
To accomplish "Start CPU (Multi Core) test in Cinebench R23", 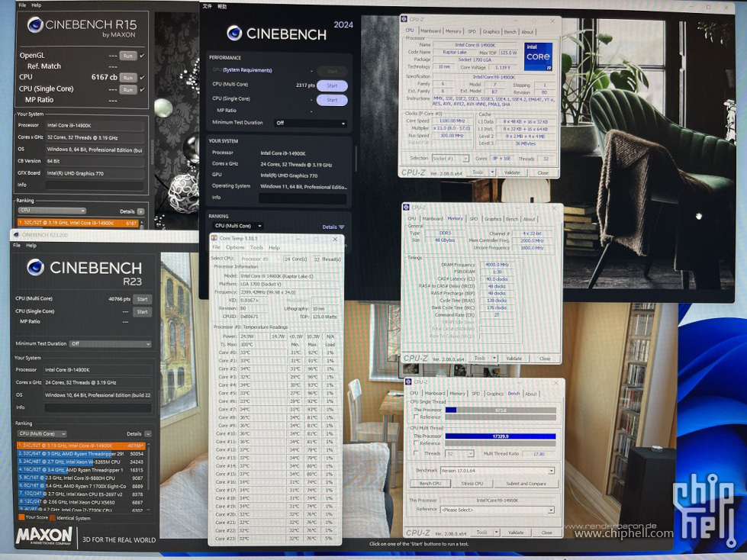I will click(143, 299).
